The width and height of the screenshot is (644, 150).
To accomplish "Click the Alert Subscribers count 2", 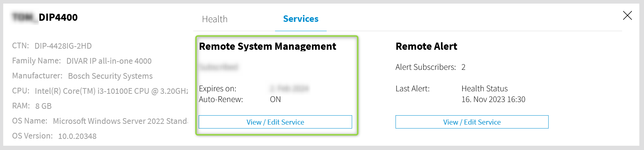I will coord(463,67).
